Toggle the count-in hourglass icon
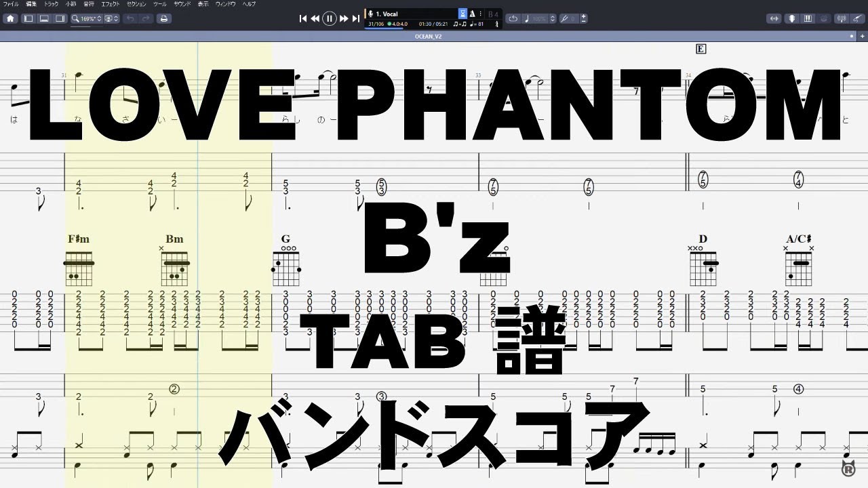 point(463,14)
